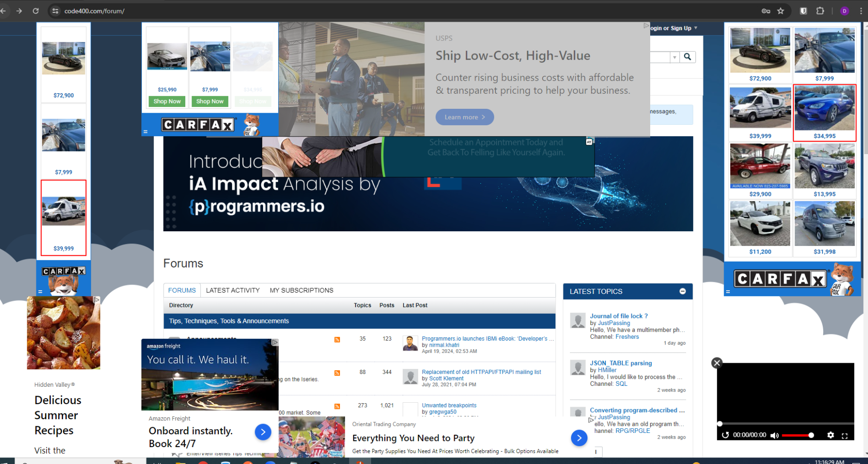This screenshot has width=868, height=464.
Task: Open video player settings gear
Action: coord(830,435)
